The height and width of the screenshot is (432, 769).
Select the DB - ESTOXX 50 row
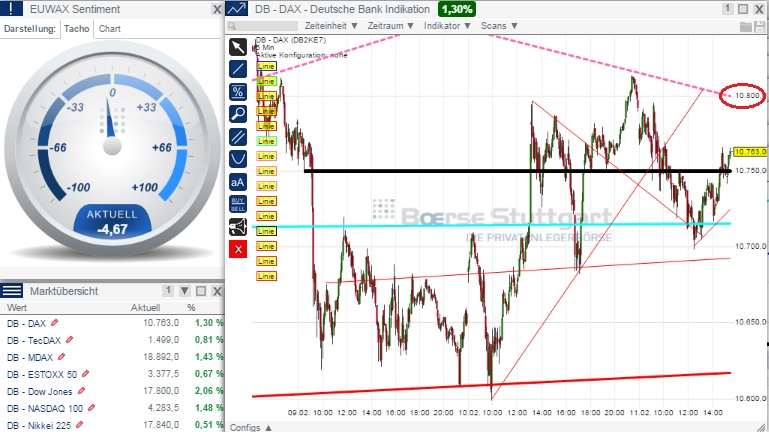(112, 374)
